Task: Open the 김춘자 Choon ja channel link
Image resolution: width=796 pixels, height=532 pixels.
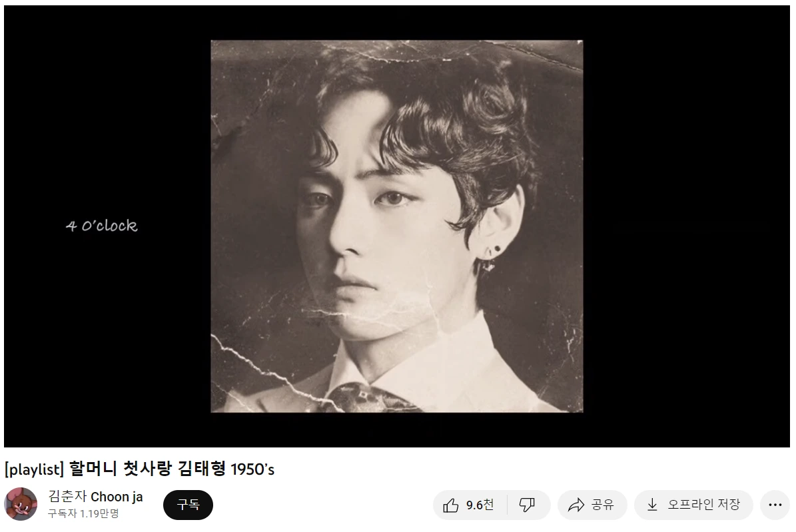Action: coord(95,497)
